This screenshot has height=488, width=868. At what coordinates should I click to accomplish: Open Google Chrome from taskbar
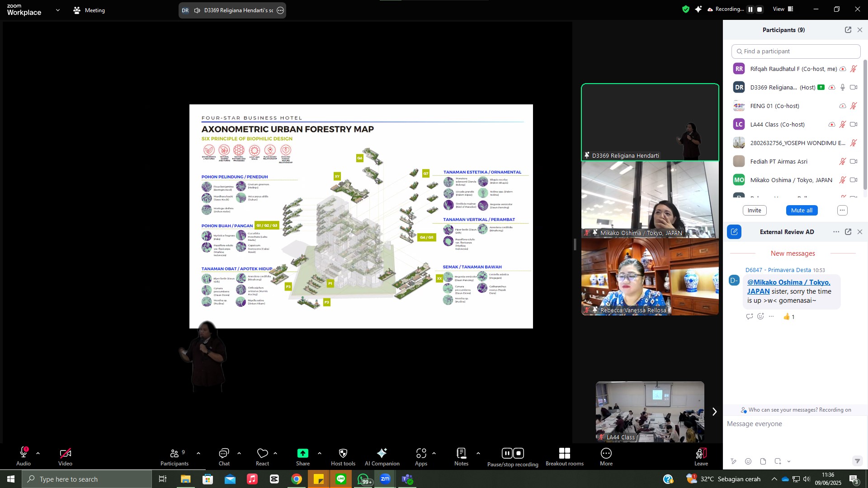point(297,479)
